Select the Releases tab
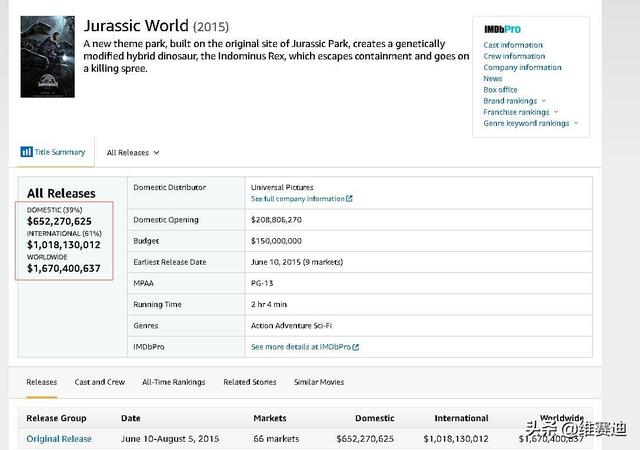This screenshot has height=450, width=640. point(42,382)
